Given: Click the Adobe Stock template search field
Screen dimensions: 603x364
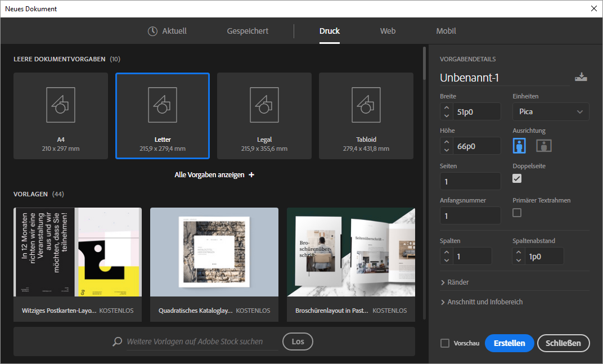Looking at the screenshot, I should tap(202, 341).
